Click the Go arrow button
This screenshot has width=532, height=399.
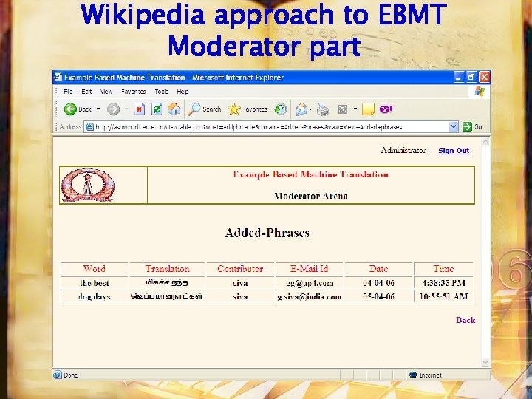[467, 127]
